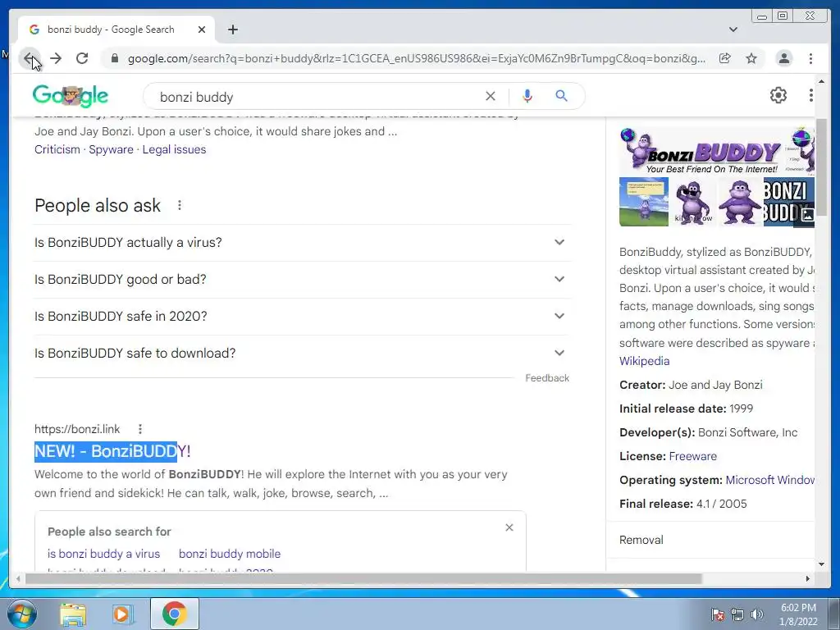Screen dimensions: 840x630
Task: Open the Chrome three-dot menu
Action: pos(810,58)
